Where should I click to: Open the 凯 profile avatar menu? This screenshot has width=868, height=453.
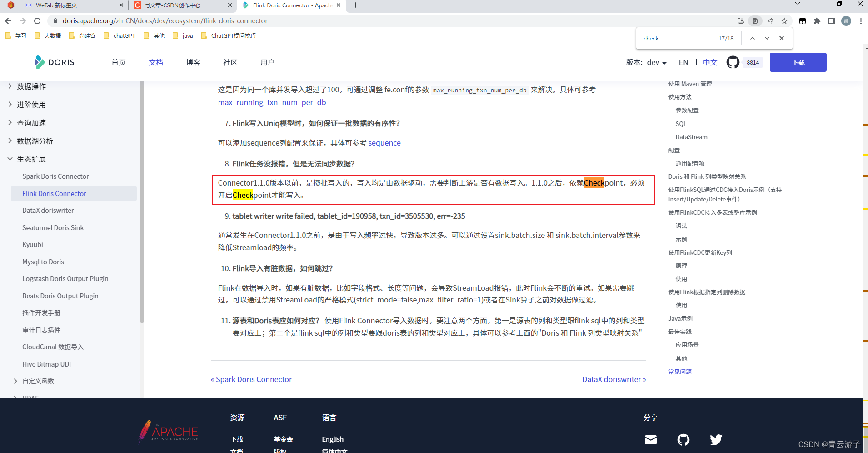846,21
